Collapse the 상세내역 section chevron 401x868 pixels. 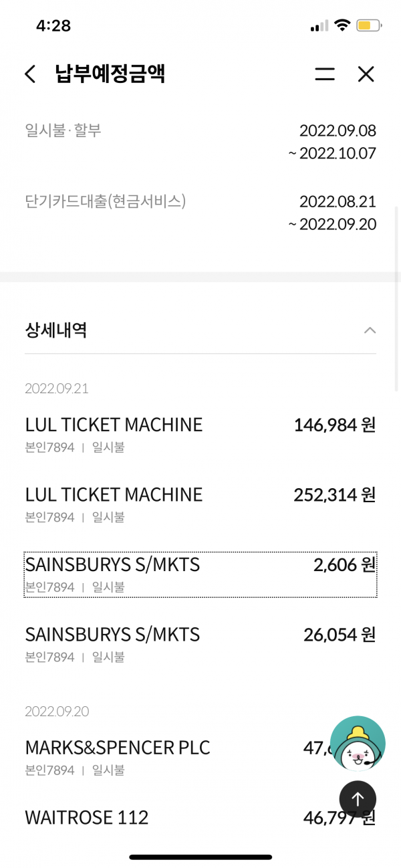370,330
